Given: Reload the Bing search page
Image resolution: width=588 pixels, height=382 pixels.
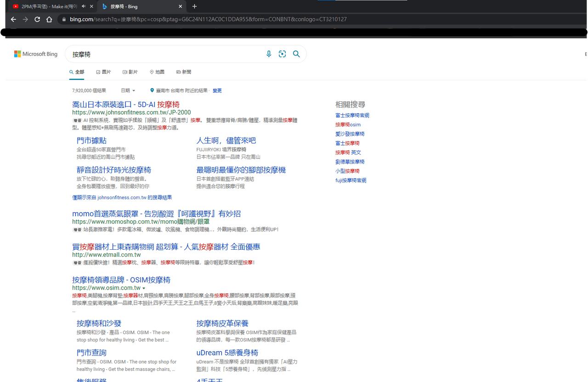Looking at the screenshot, I should 37,19.
